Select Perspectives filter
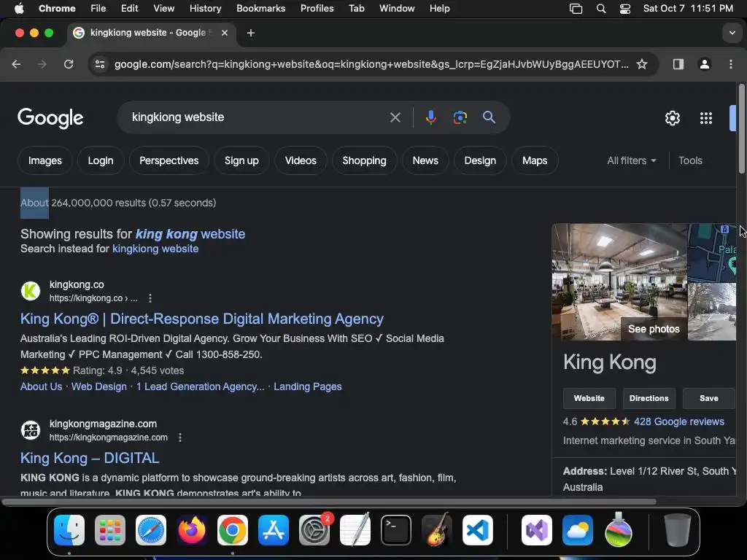Screen dimensions: 747x560 [x=169, y=160]
